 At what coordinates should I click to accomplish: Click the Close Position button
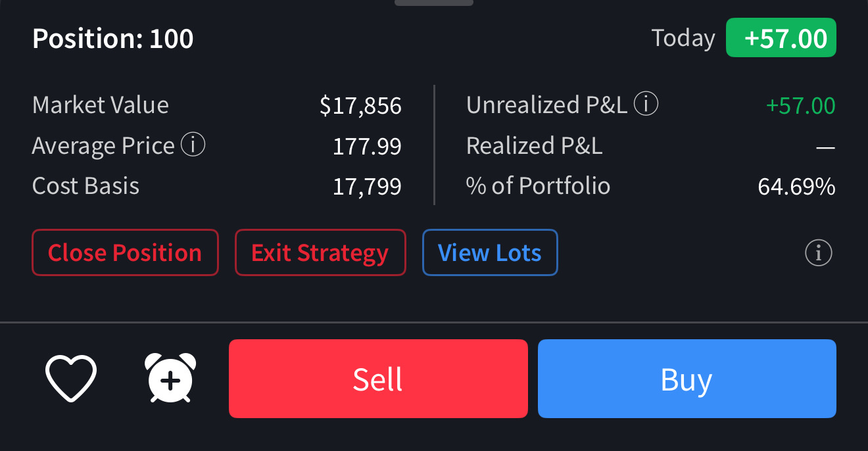tap(125, 252)
